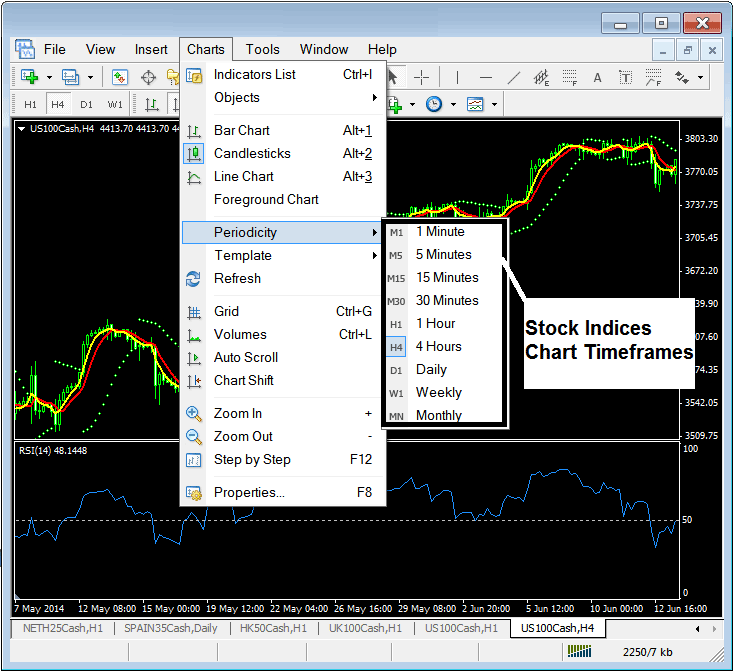
Task: Switch to the NETH25Cash,H1 chart tab
Action: coord(63,628)
